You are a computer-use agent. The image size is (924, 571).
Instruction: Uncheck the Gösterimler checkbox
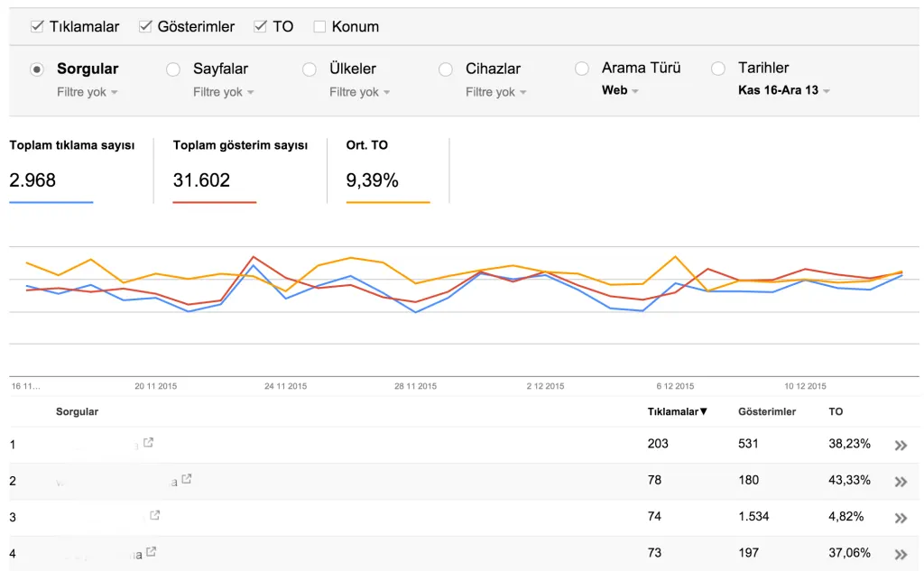145,26
